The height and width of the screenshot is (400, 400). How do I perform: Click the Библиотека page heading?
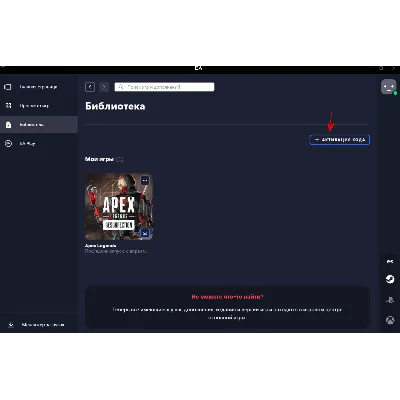115,106
